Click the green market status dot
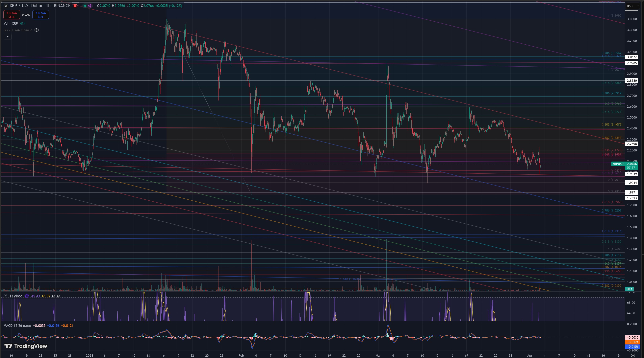This screenshot has width=644, height=358. 85,6
